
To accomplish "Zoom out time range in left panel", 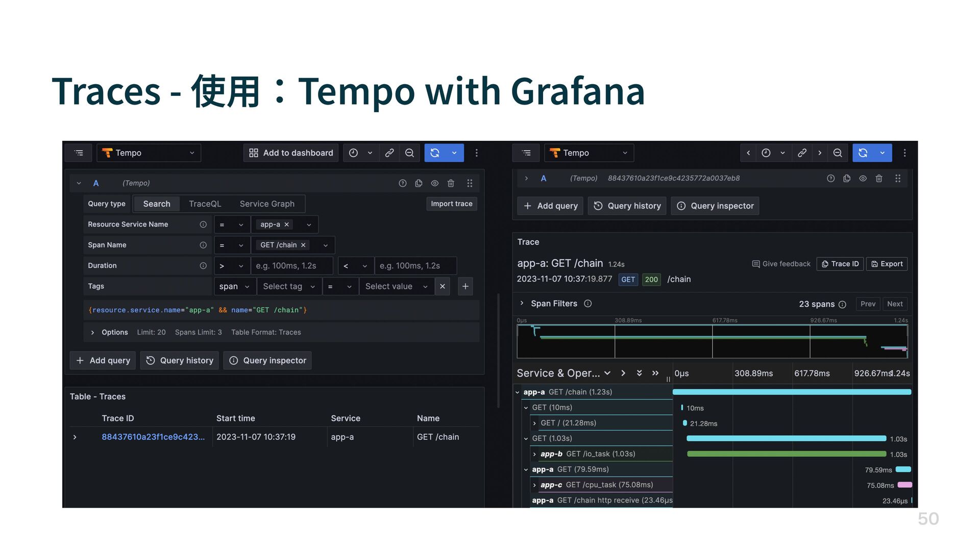I will click(409, 153).
